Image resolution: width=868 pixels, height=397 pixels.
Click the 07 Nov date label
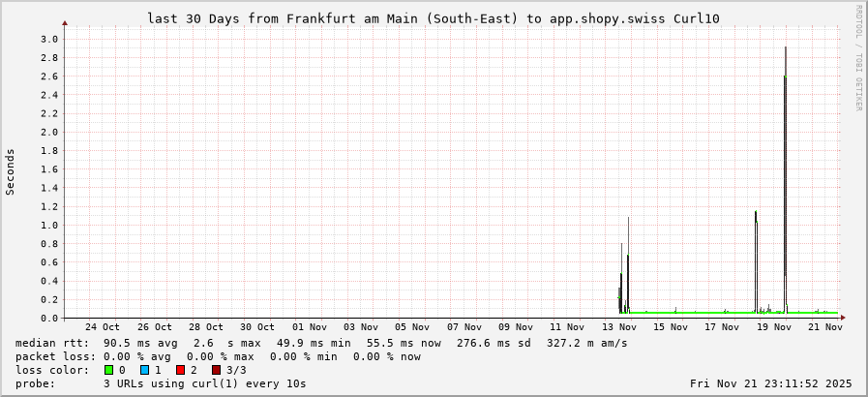pyautogui.click(x=464, y=327)
